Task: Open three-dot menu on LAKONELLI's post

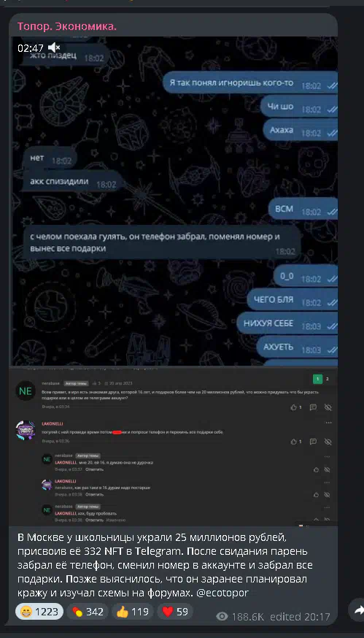Action: click(x=328, y=423)
